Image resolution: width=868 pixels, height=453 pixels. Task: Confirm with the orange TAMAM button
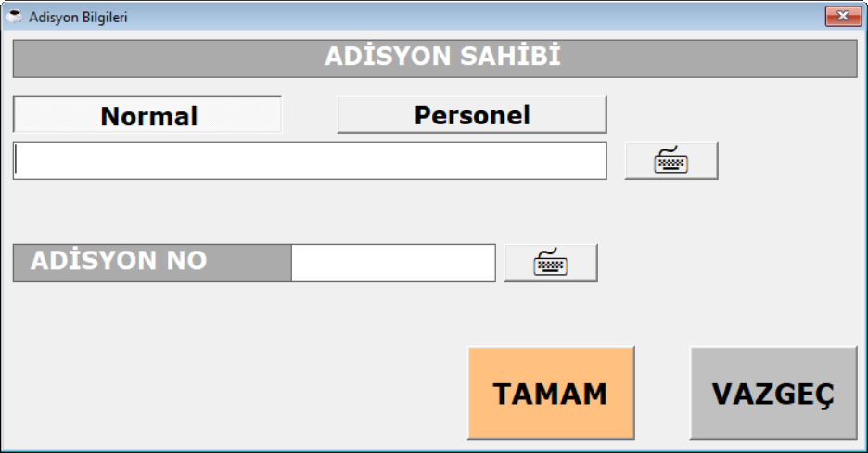[551, 393]
